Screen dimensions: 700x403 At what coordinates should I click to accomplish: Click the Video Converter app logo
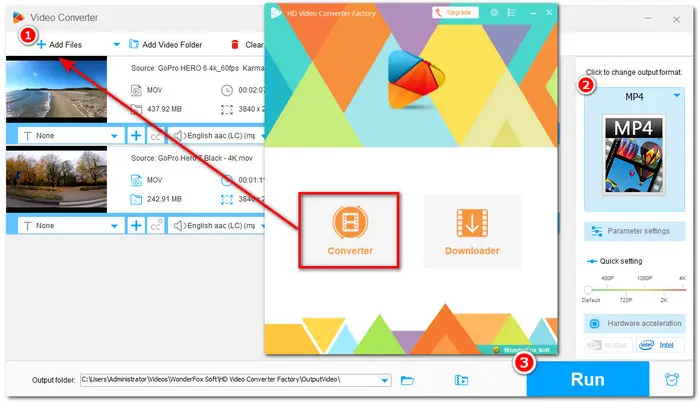click(18, 17)
